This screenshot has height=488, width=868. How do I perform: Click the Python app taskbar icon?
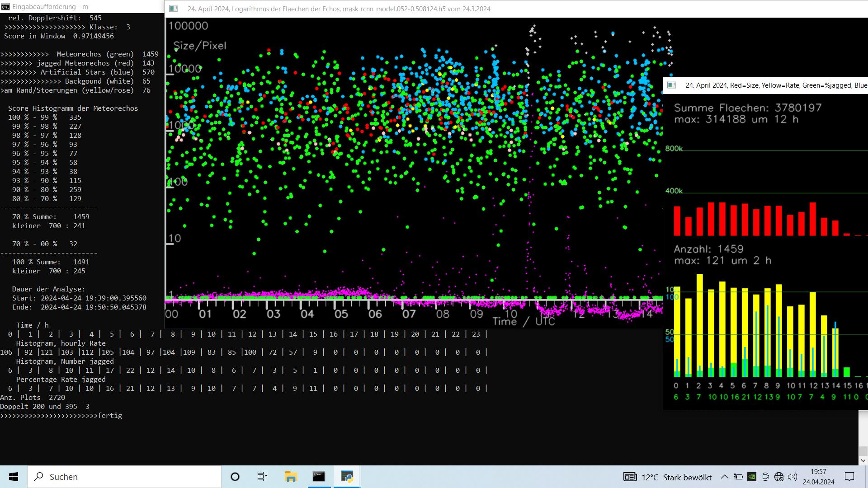pos(347,477)
